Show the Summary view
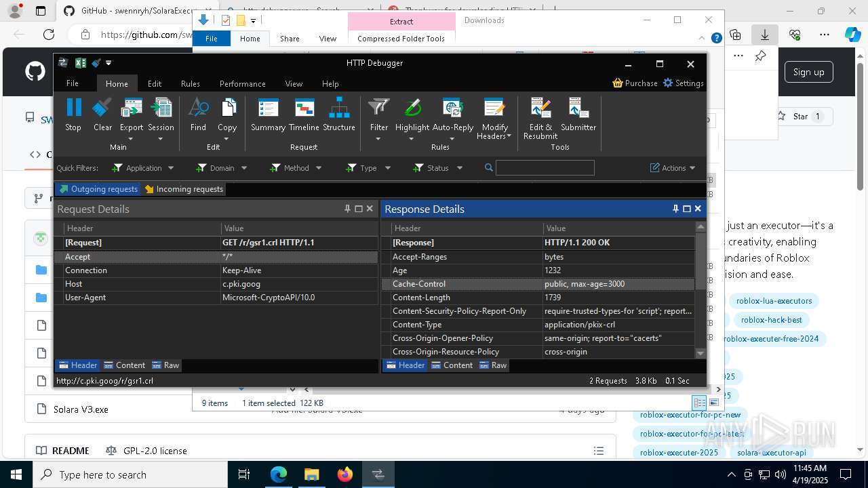 tap(268, 114)
